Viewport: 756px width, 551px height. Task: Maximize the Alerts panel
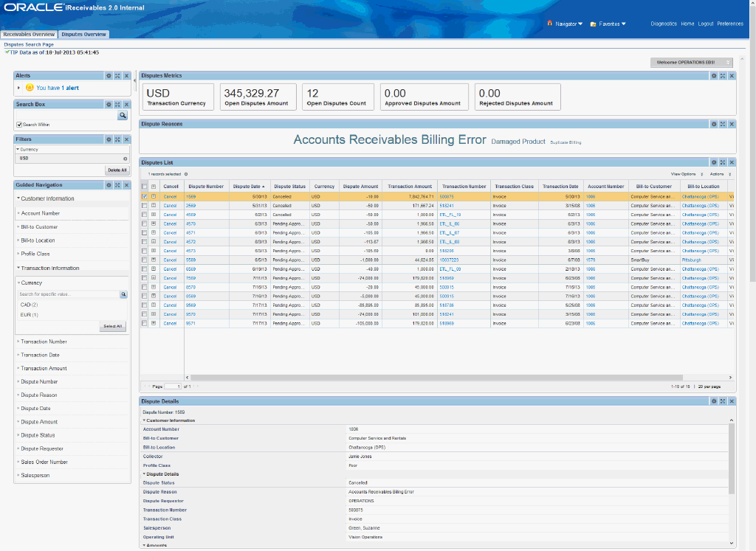(117, 76)
